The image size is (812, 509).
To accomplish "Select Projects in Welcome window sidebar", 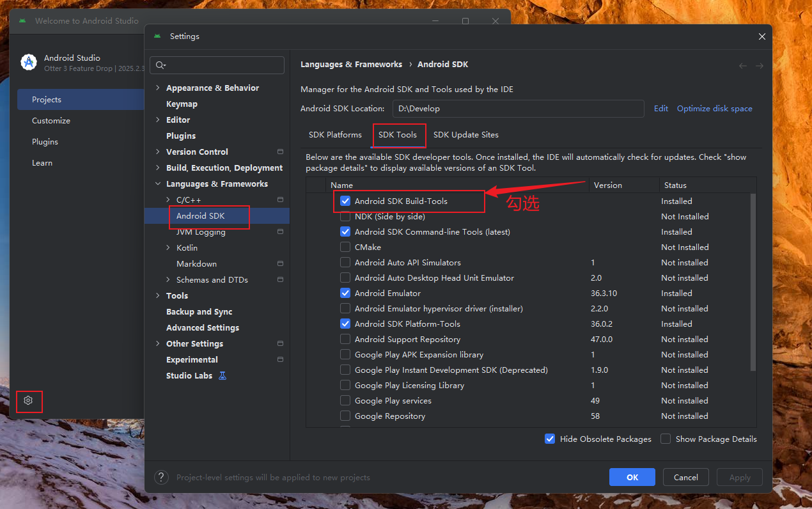I will [x=81, y=99].
